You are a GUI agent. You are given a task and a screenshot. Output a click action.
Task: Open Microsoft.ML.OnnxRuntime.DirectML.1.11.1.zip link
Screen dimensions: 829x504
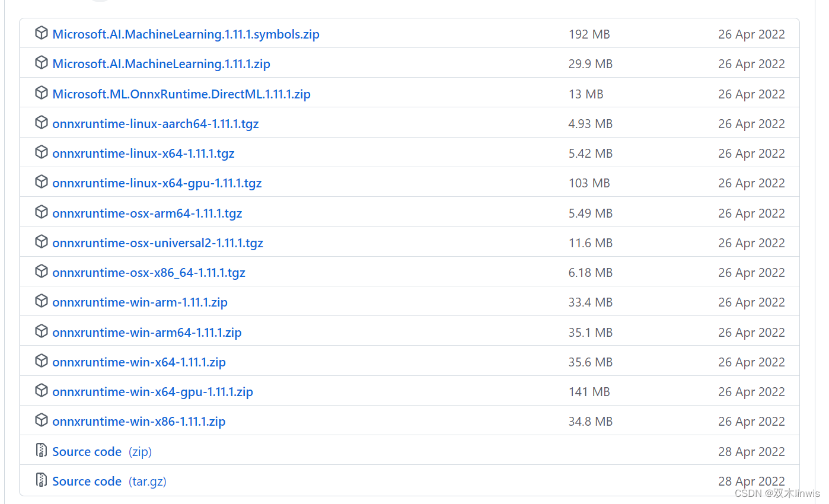click(181, 94)
